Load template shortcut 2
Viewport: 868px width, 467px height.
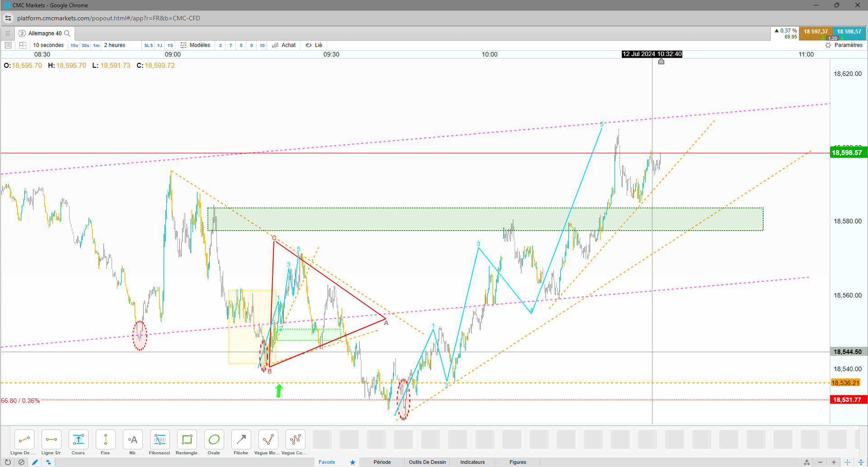click(x=221, y=46)
